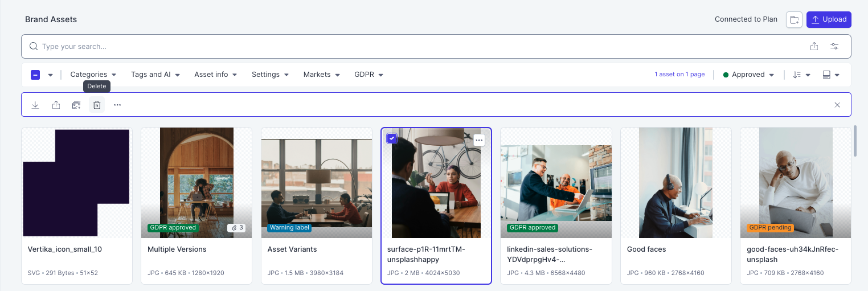Screen dimensions: 868x291
Task: Open the select-all dropdown arrow
Action: (50, 75)
